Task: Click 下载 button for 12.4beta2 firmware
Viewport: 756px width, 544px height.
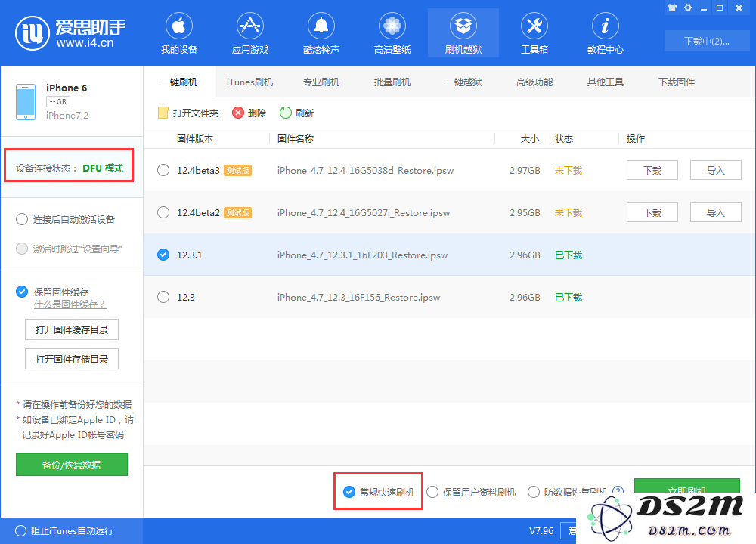Action: (652, 212)
